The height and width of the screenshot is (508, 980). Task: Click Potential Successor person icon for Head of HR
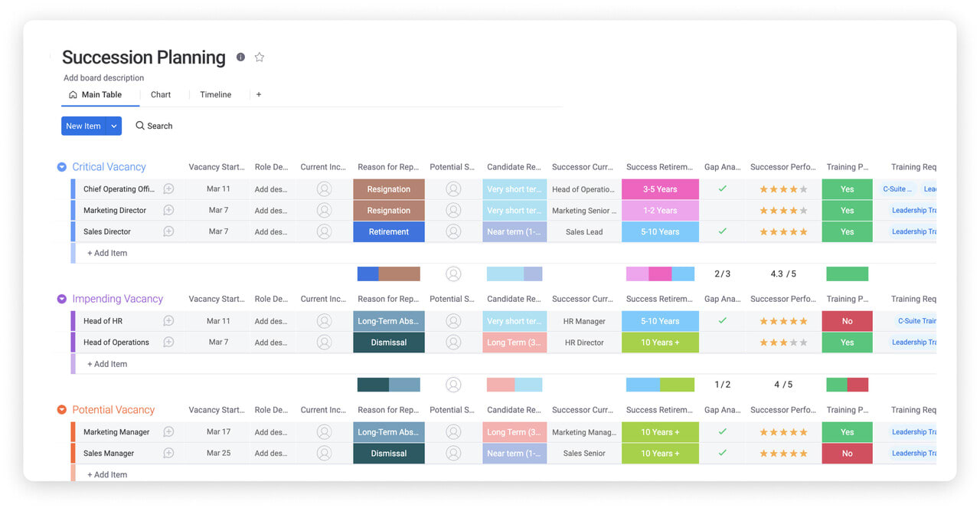pos(453,321)
